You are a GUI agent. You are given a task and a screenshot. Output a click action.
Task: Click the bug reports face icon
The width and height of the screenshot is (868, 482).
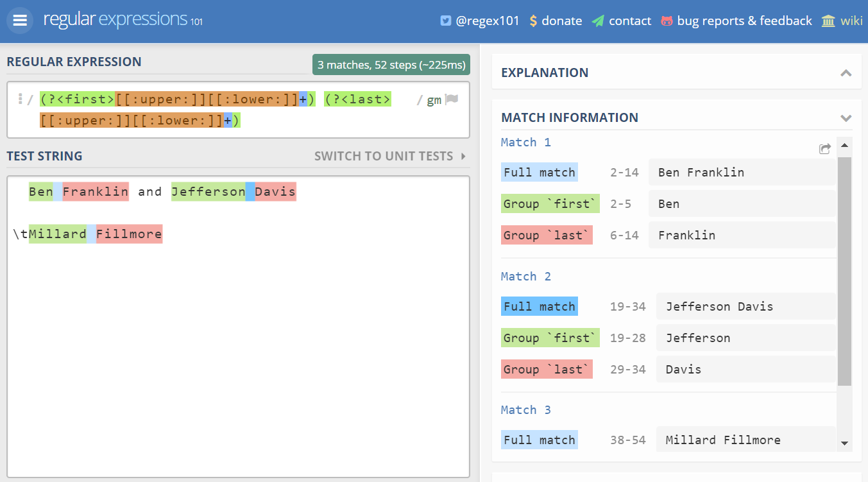click(667, 21)
